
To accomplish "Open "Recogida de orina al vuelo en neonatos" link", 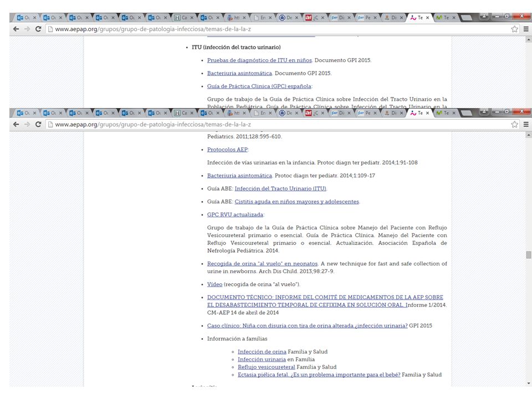I will tap(262, 264).
